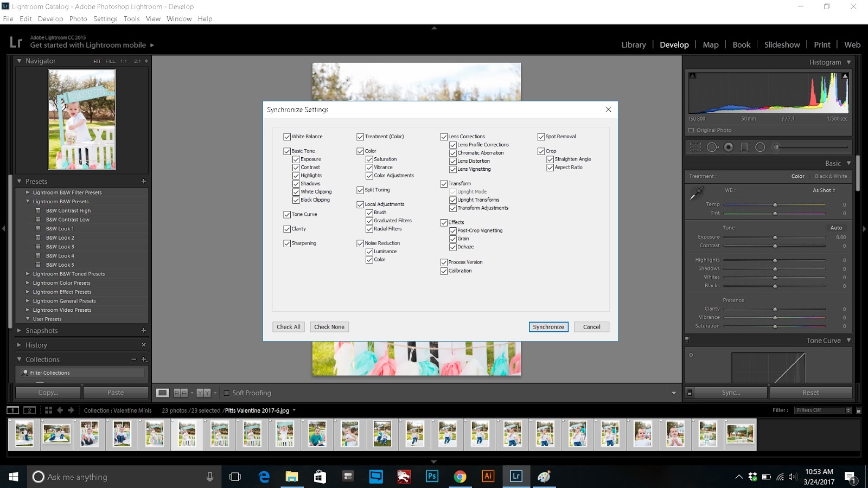Uncheck the Sharpening checkbox
Image resolution: width=868 pixels, height=488 pixels.
tap(287, 243)
